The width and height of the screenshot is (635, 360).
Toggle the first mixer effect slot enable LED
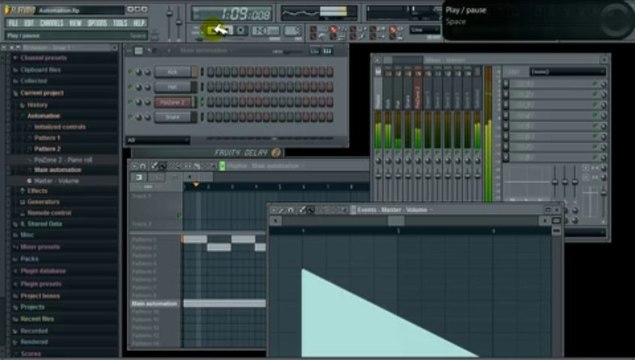595,84
